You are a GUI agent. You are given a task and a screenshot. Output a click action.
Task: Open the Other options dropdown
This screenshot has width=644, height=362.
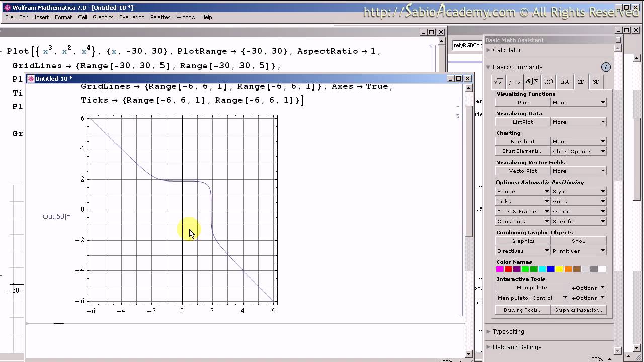579,211
